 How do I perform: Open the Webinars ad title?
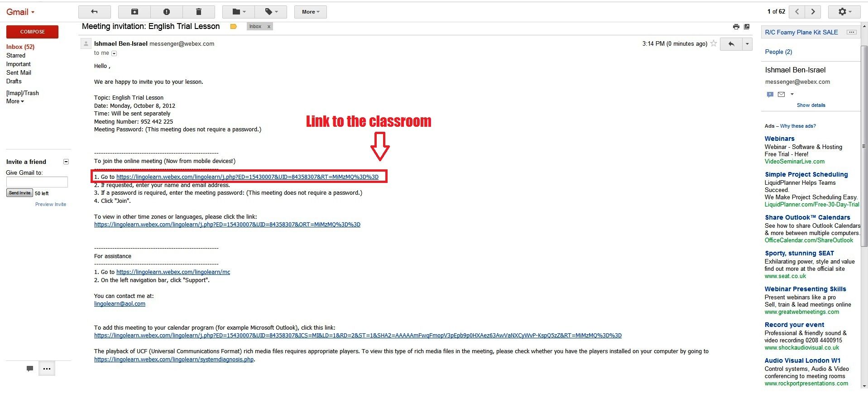[x=779, y=139]
